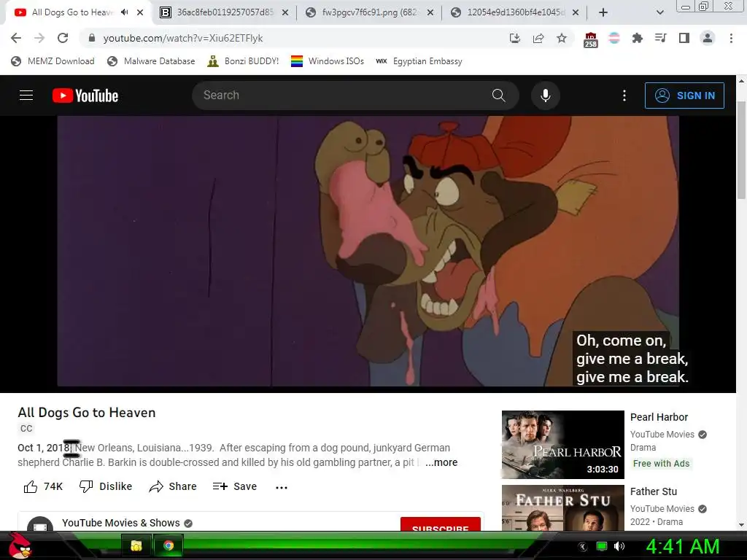Click the Share button below the video
The height and width of the screenshot is (560, 747).
pyautogui.click(x=172, y=486)
